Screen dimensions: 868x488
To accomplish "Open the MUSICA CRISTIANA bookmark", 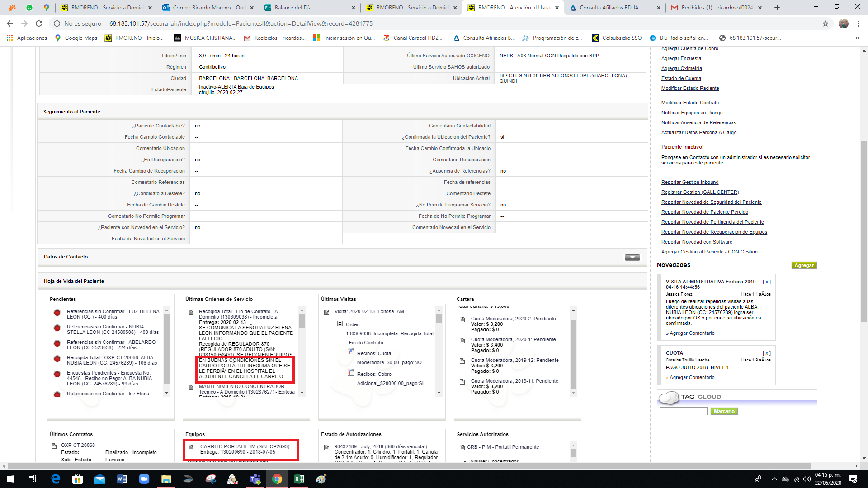I will pos(205,38).
